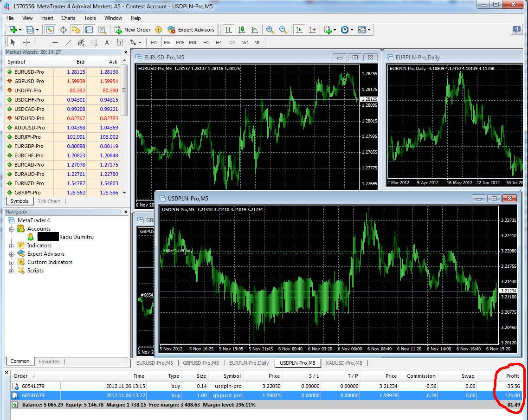
Task: Open the File menu
Action: (x=10, y=18)
